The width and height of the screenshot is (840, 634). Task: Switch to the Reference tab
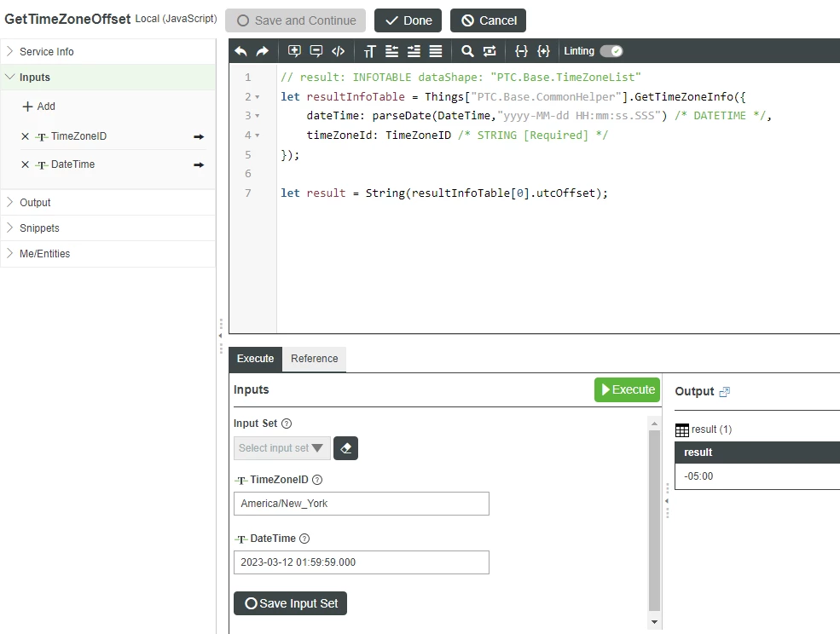click(x=315, y=359)
